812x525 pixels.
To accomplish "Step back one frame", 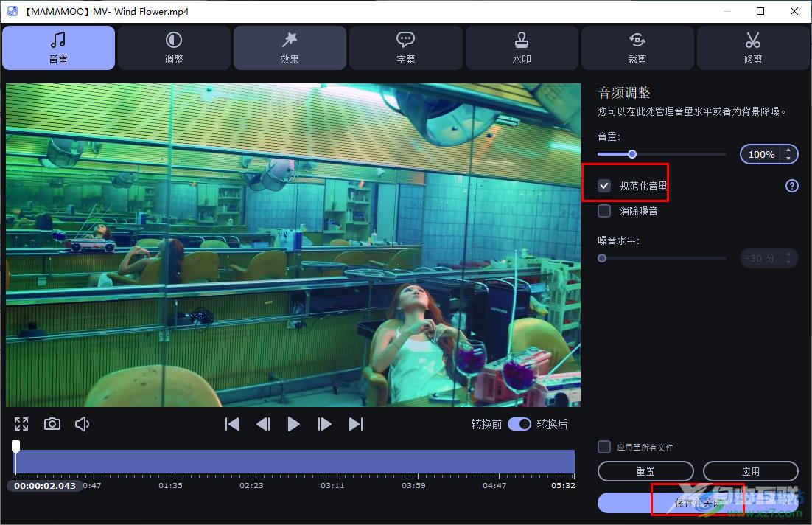I will coord(263,424).
